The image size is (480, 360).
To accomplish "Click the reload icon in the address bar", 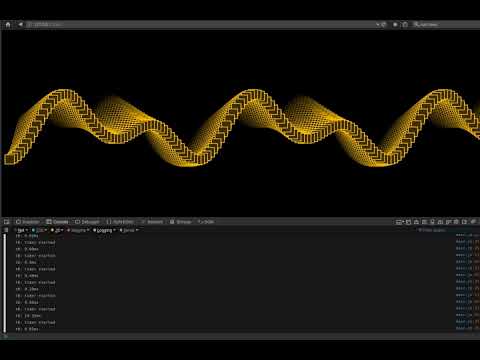I will point(383,25).
